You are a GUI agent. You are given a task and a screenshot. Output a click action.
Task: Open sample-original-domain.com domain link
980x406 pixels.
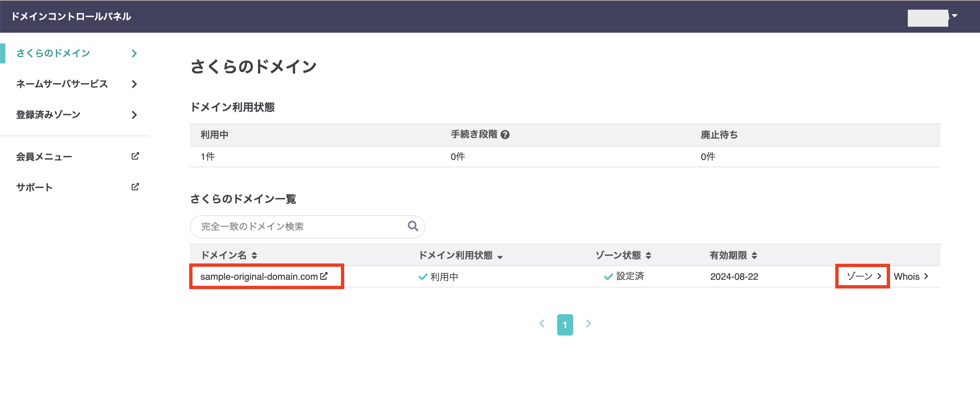coord(259,276)
